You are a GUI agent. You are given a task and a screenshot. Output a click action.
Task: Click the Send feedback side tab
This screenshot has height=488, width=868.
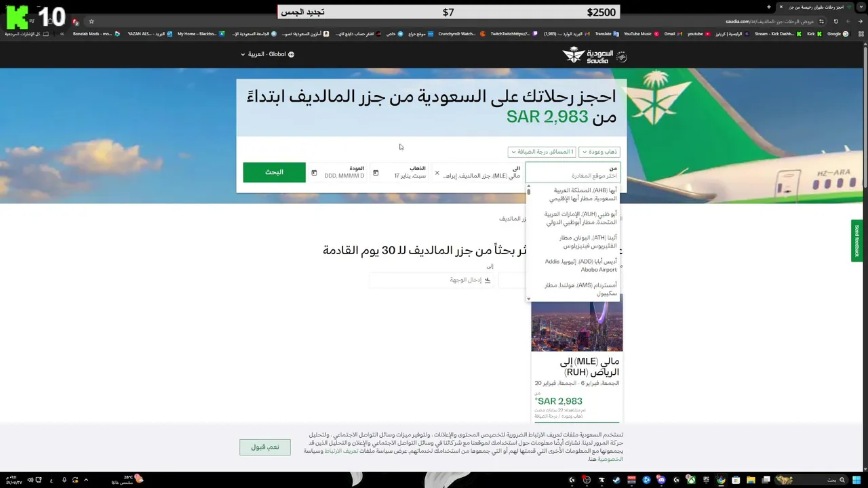click(857, 241)
